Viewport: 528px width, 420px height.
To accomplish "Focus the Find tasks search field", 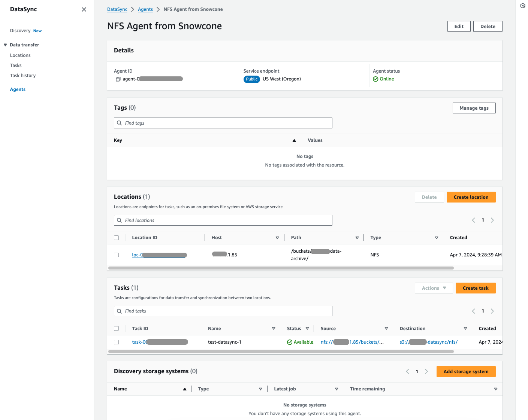I will tap(223, 311).
